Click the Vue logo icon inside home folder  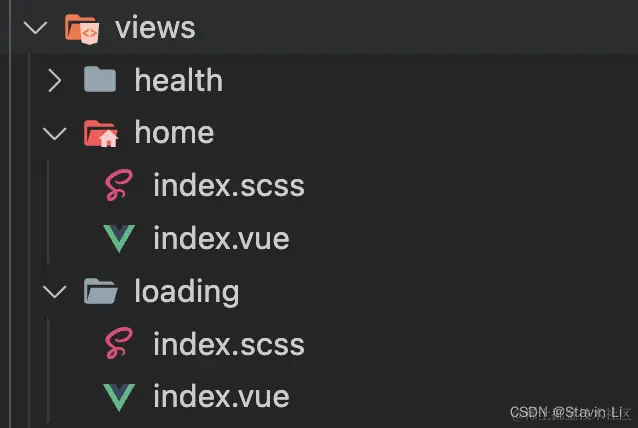click(x=119, y=238)
